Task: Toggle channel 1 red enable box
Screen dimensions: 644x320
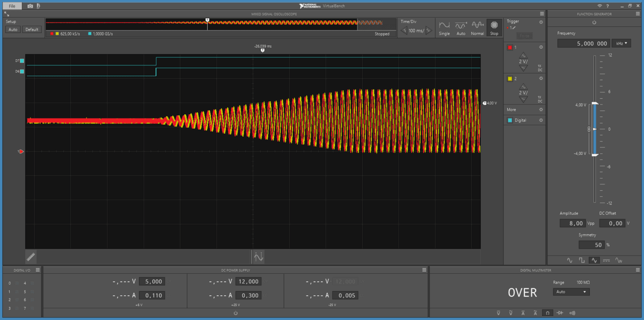Action: [x=510, y=47]
